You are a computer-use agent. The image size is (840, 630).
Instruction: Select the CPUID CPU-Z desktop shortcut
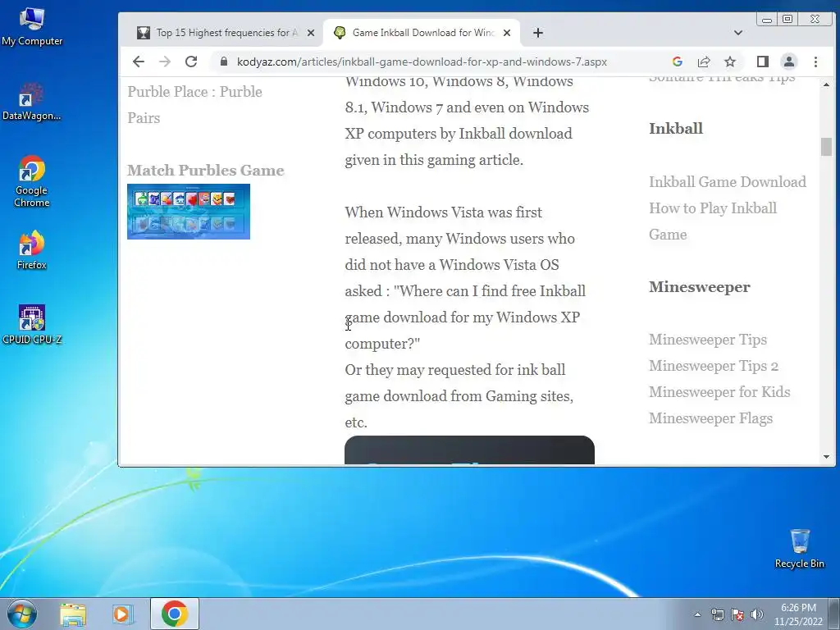coord(32,325)
